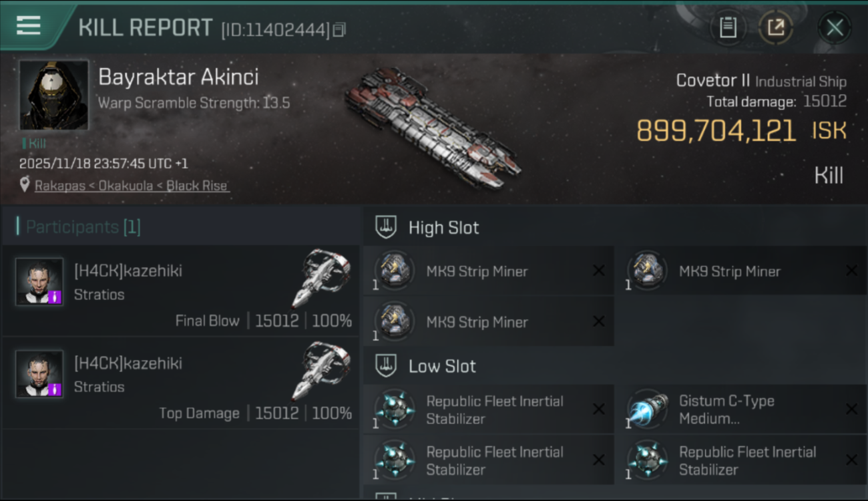Click the Final Blow Stratios ship icon
868x501 pixels.
pyautogui.click(x=321, y=279)
